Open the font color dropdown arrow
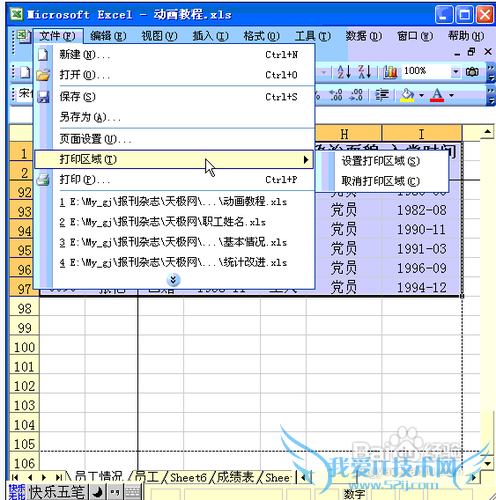Viewport: 496px width, 500px height. (451, 96)
